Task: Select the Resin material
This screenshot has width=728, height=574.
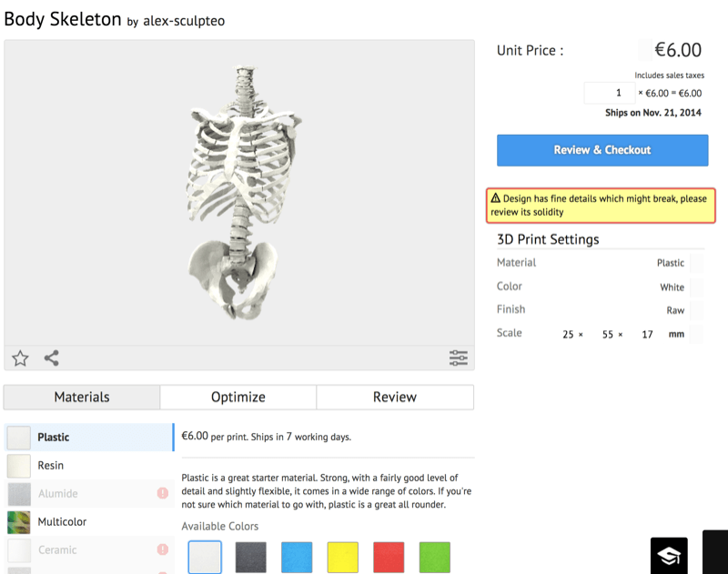Action: (51, 466)
